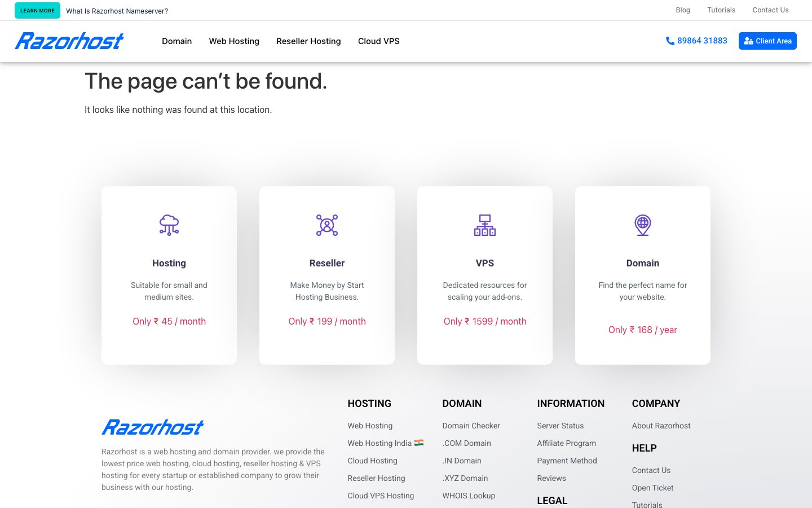This screenshot has width=812, height=508.
Task: Click 'Dedicated resources for scaling your add-ons.' text
Action: tap(485, 291)
